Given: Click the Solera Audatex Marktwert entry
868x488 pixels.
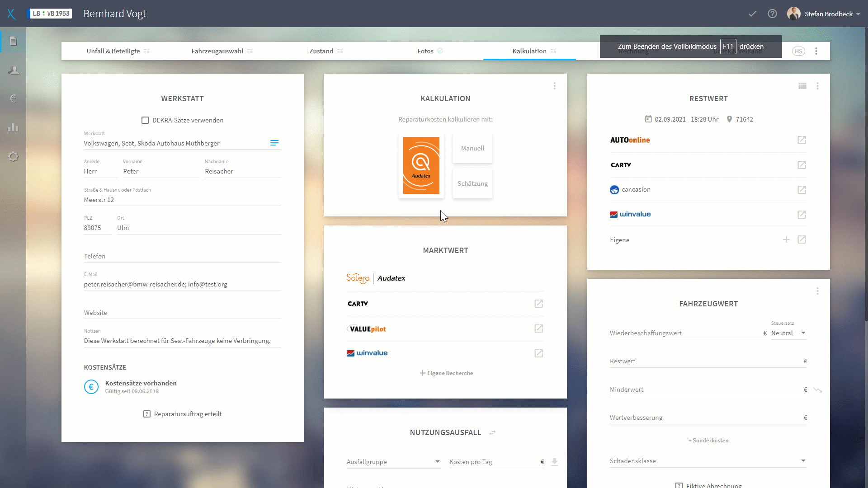Looking at the screenshot, I should (376, 278).
